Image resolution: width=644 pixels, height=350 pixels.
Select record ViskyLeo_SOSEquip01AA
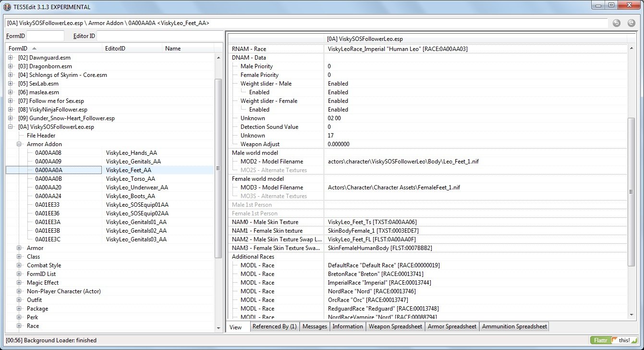(x=137, y=205)
